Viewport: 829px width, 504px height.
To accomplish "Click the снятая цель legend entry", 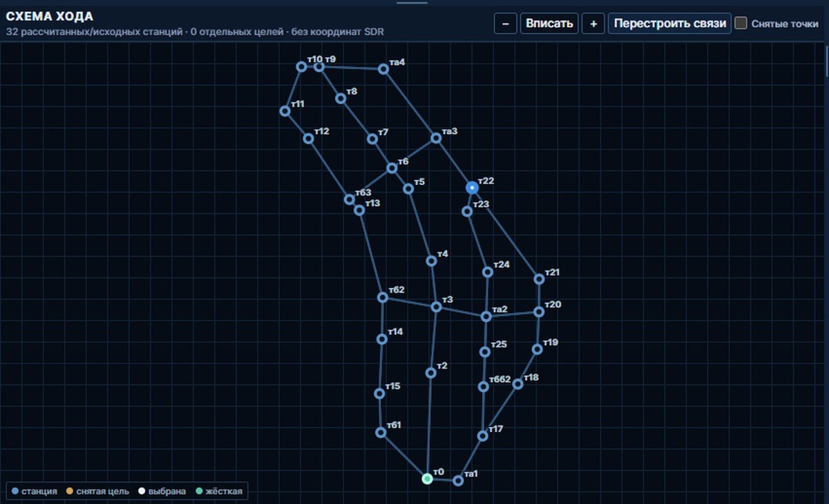I will tap(98, 492).
